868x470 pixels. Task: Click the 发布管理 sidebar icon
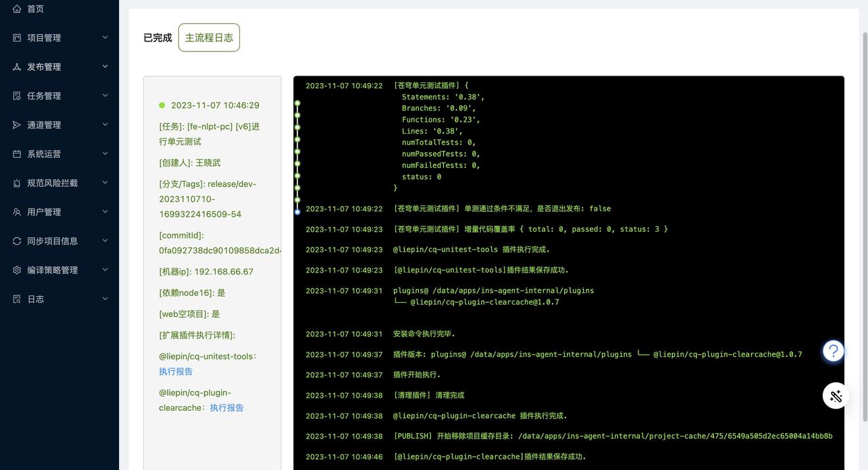pyautogui.click(x=17, y=66)
